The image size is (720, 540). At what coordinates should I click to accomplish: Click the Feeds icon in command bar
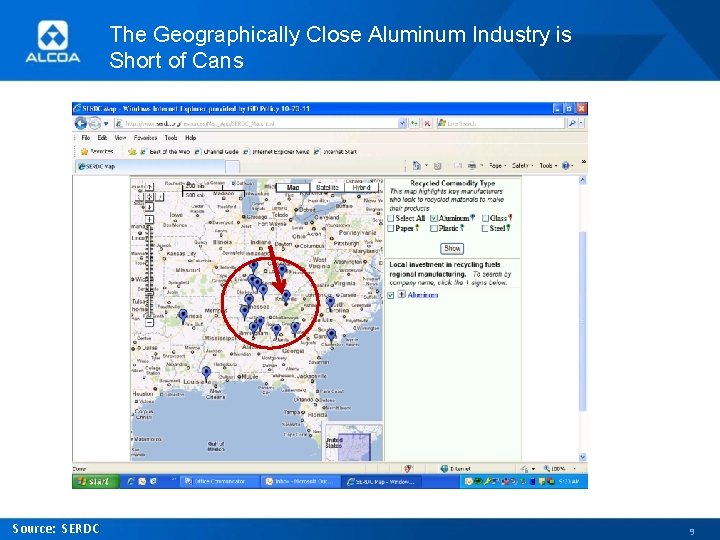(438, 166)
